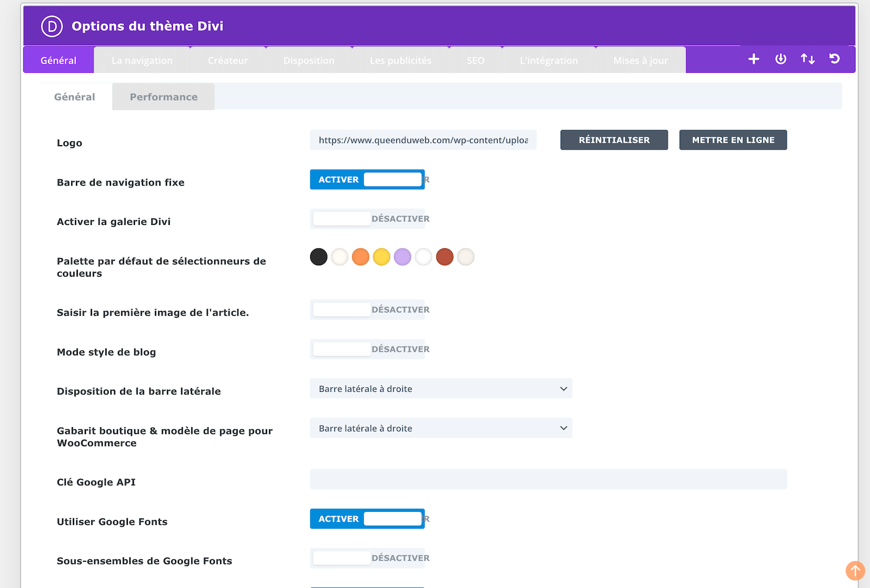Click the Logo setting label
Screen dimensions: 870x588
coord(70,143)
